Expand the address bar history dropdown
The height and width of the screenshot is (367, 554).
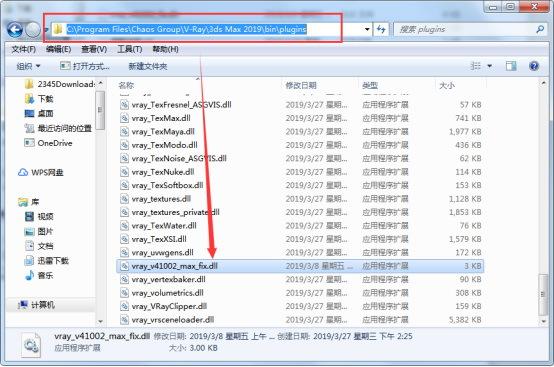tap(367, 29)
